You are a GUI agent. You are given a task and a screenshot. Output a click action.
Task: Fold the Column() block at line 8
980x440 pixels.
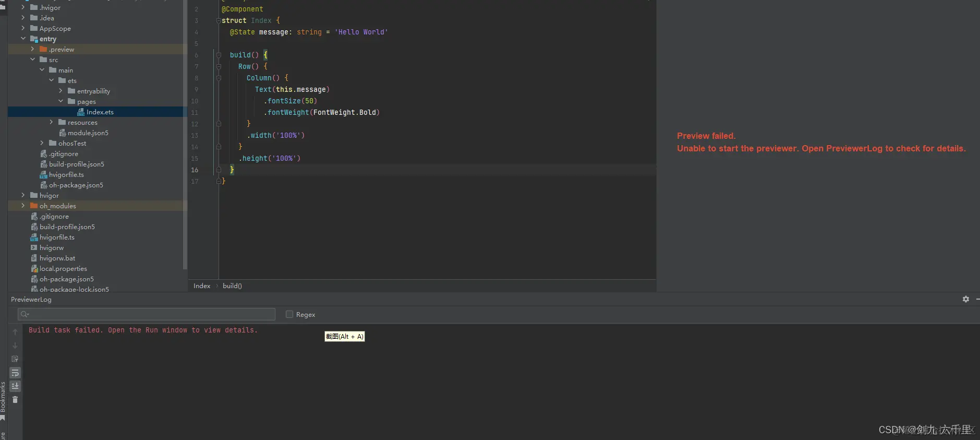[219, 78]
